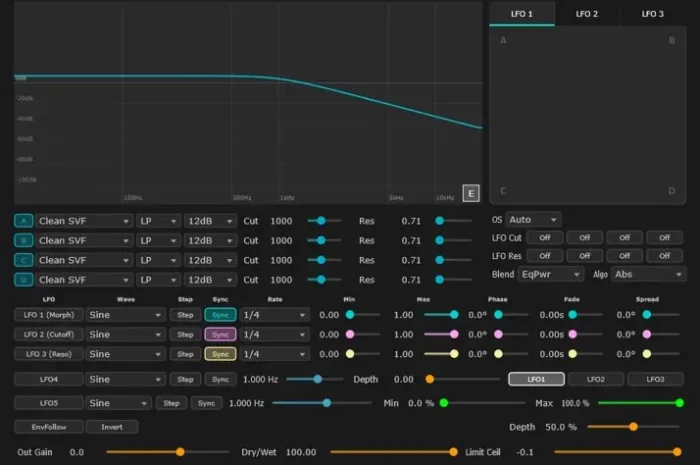Toggle Sync for LFO 2 (Cutoff)
This screenshot has width=700, height=465.
221,334
